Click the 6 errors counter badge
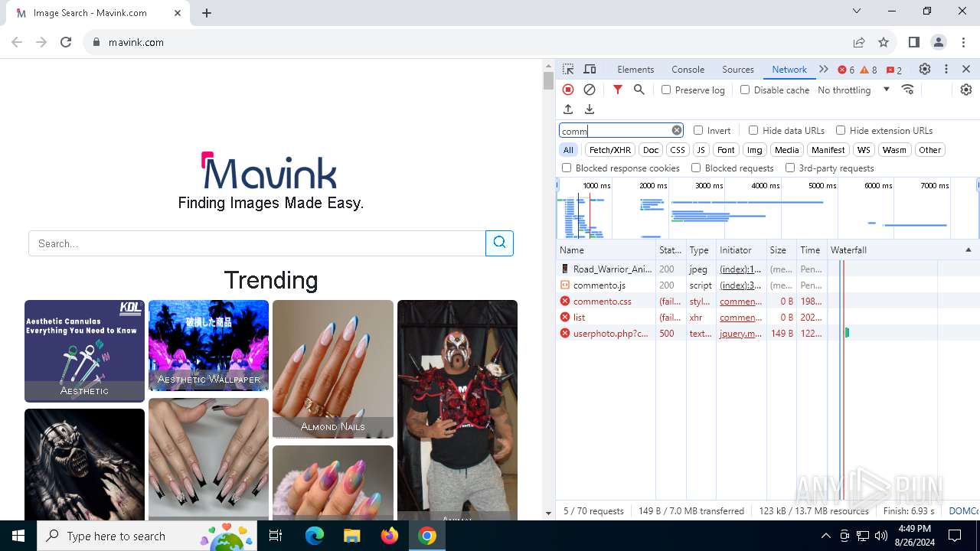Screen dimensions: 980x551 (846, 70)
